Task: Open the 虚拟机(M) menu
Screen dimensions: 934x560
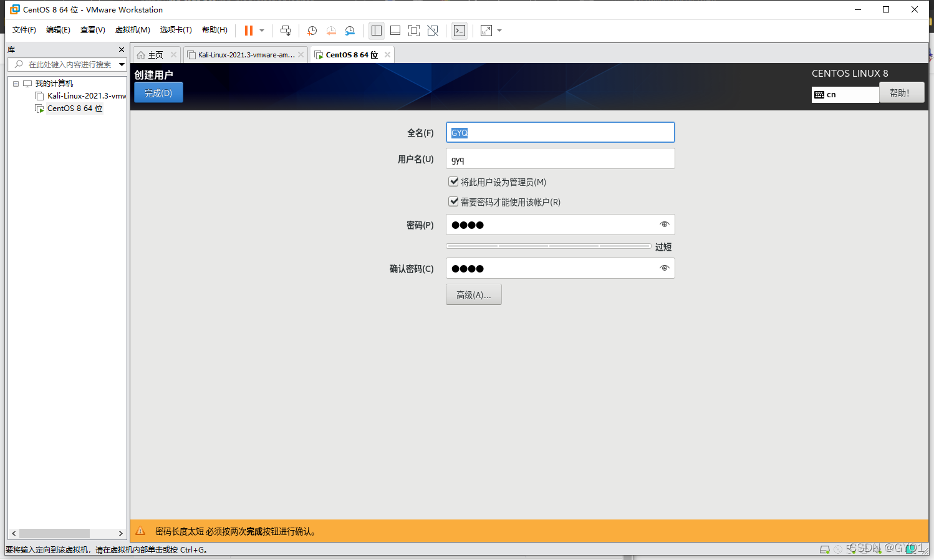Action: click(x=133, y=30)
